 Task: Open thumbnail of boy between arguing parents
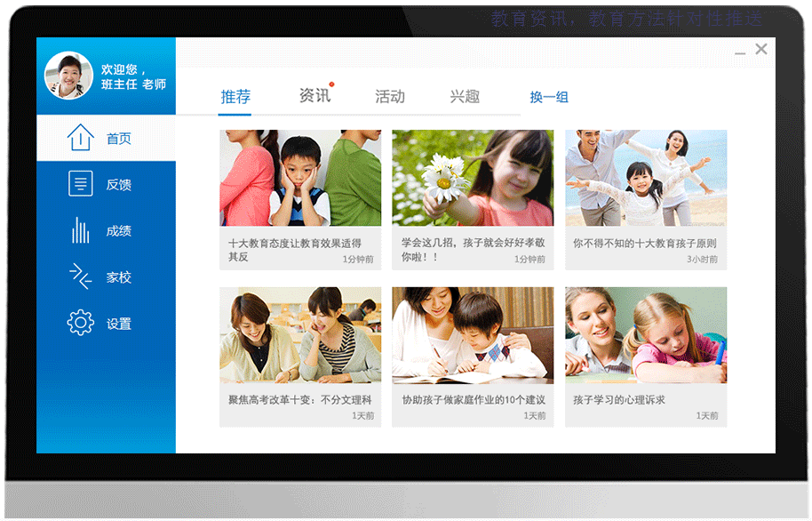pos(300,178)
